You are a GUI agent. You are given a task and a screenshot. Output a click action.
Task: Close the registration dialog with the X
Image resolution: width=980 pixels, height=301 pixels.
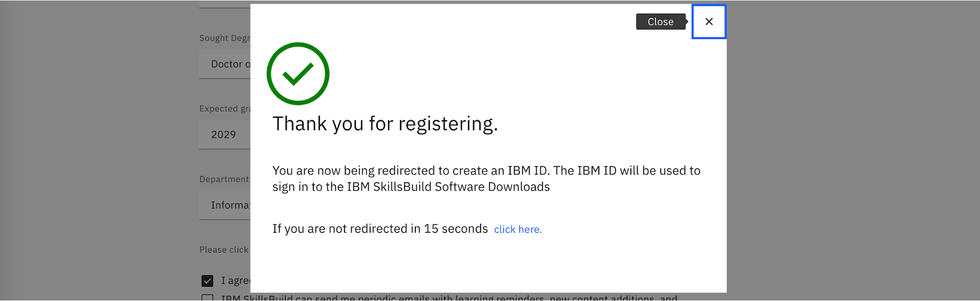pos(709,22)
